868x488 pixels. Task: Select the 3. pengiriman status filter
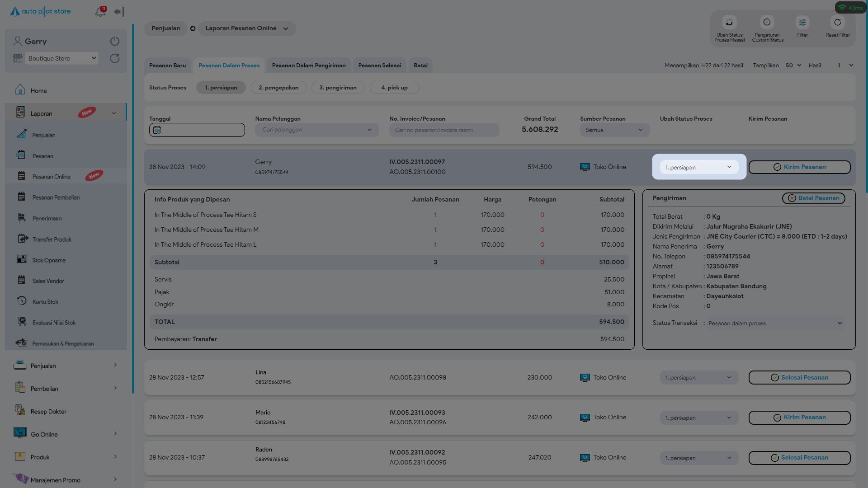[338, 88]
